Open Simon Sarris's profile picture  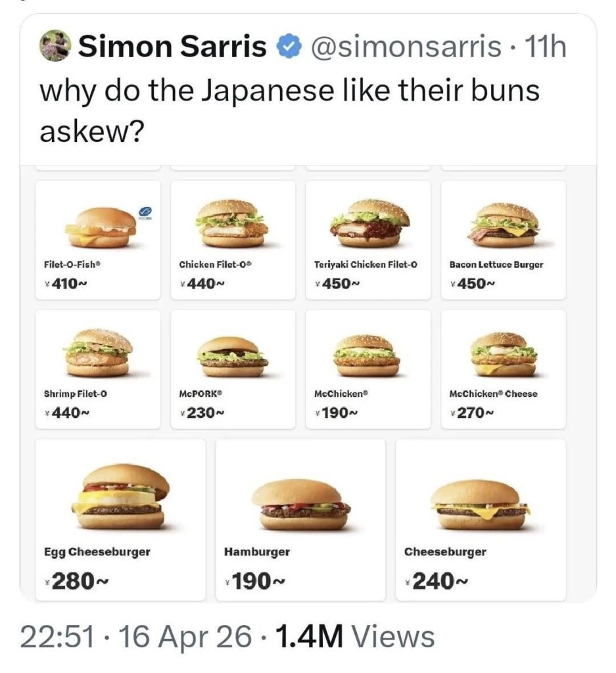(54, 45)
